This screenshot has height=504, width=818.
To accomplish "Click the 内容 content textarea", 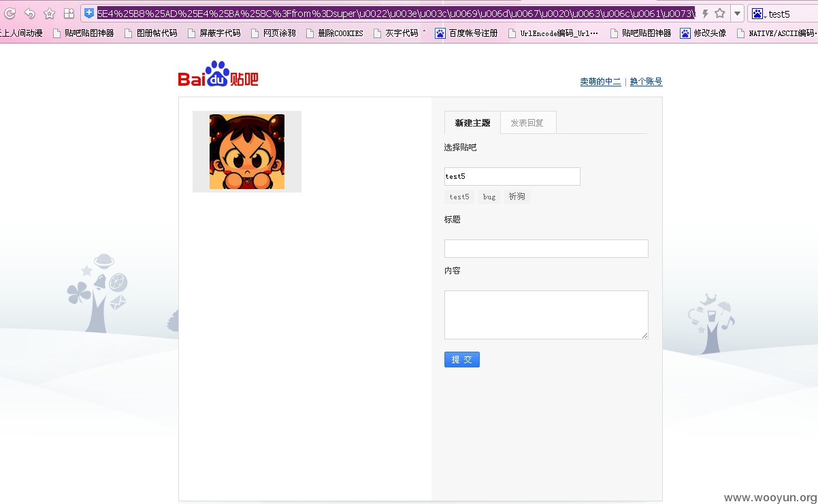I will point(546,315).
